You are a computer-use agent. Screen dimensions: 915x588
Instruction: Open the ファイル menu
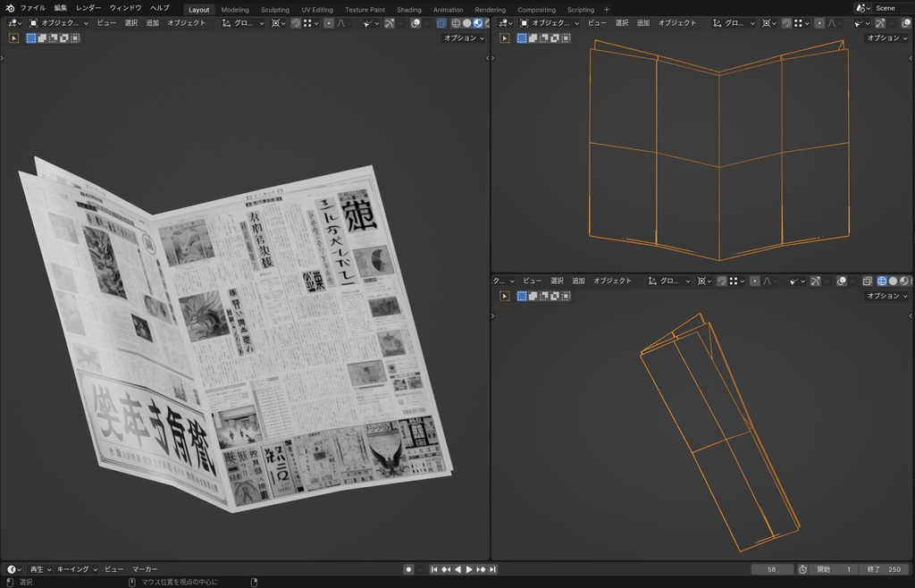(x=33, y=8)
